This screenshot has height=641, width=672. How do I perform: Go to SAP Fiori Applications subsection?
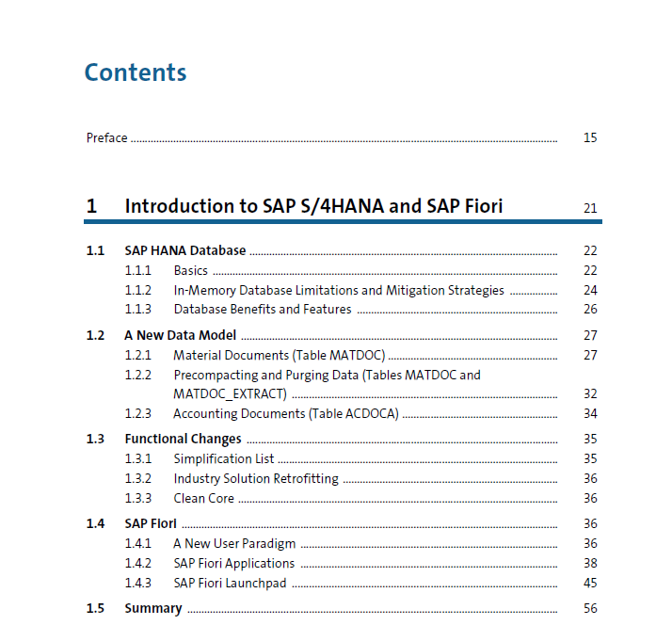pos(233,564)
